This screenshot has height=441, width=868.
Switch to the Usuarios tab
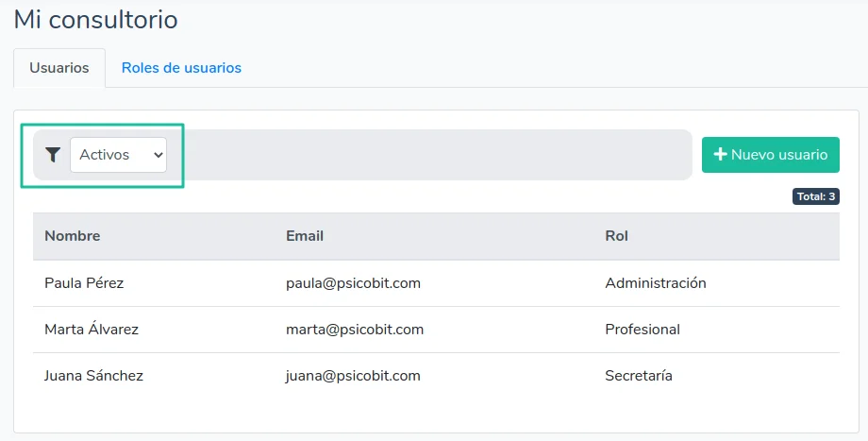59,68
